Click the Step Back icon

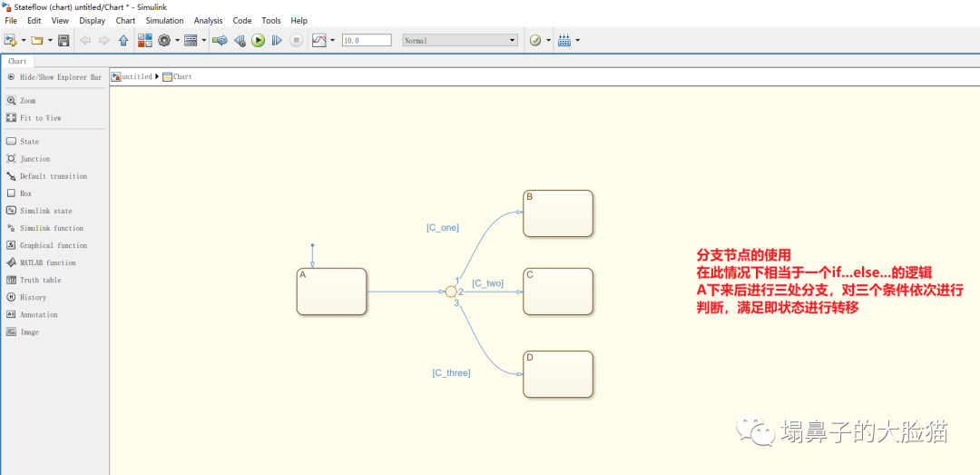click(x=240, y=41)
